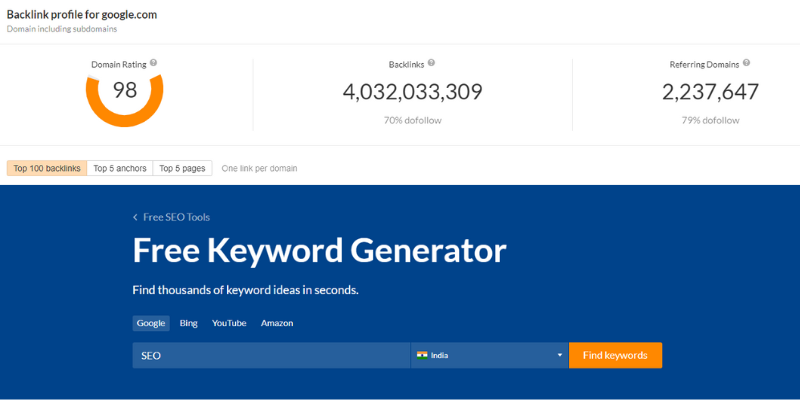Select the Amazon search engine tab
The image size is (800, 400).
pyautogui.click(x=277, y=323)
